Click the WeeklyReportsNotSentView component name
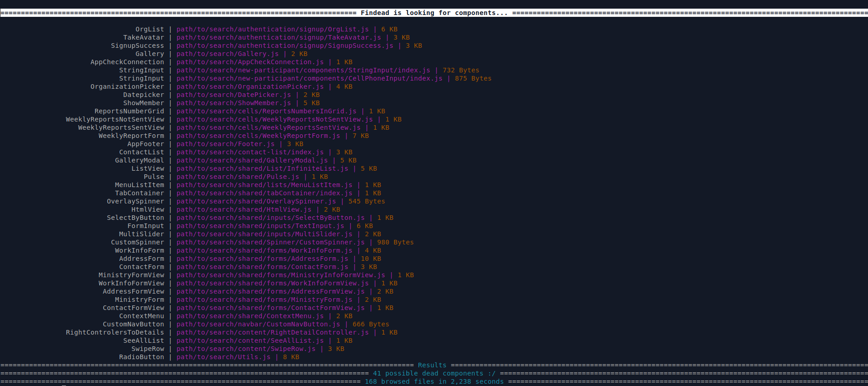The width and height of the screenshot is (868, 386). pos(115,119)
